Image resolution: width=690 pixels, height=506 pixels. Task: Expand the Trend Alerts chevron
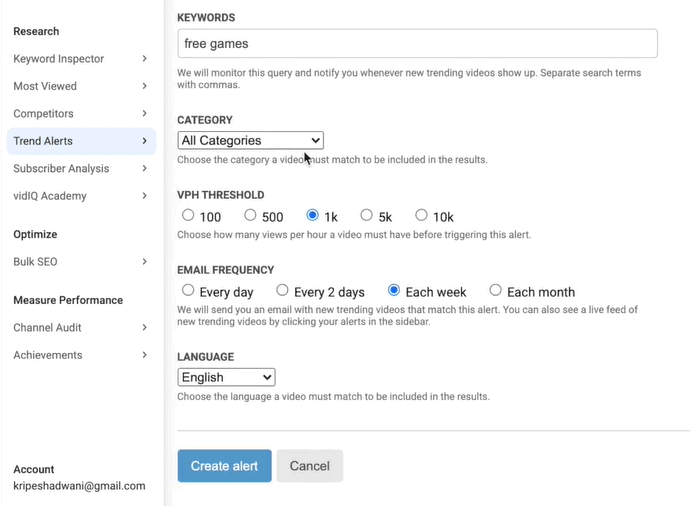coord(144,141)
